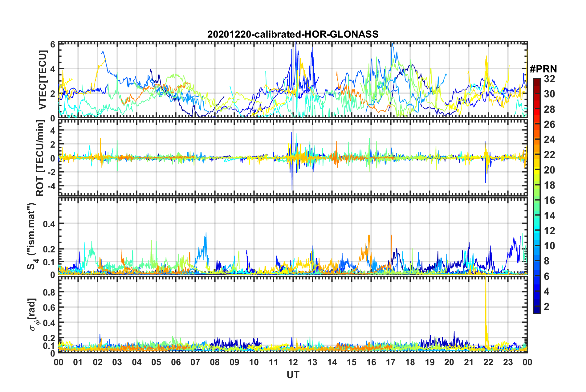Click the #PRN colorbar title

pyautogui.click(x=543, y=69)
